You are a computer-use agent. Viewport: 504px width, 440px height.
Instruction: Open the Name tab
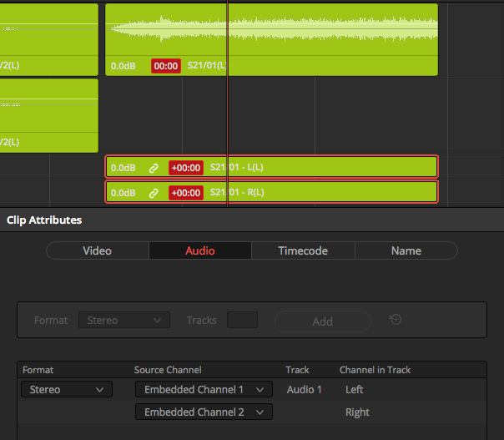click(406, 250)
